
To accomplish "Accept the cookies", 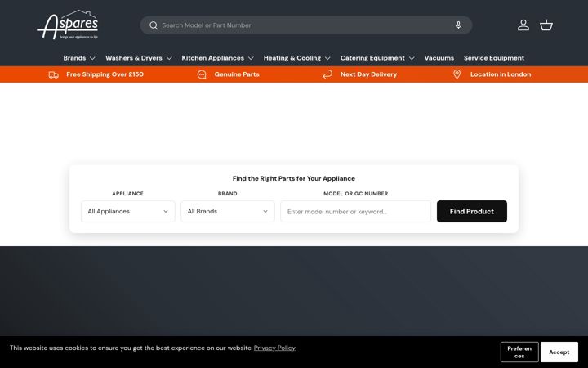I will (559, 352).
